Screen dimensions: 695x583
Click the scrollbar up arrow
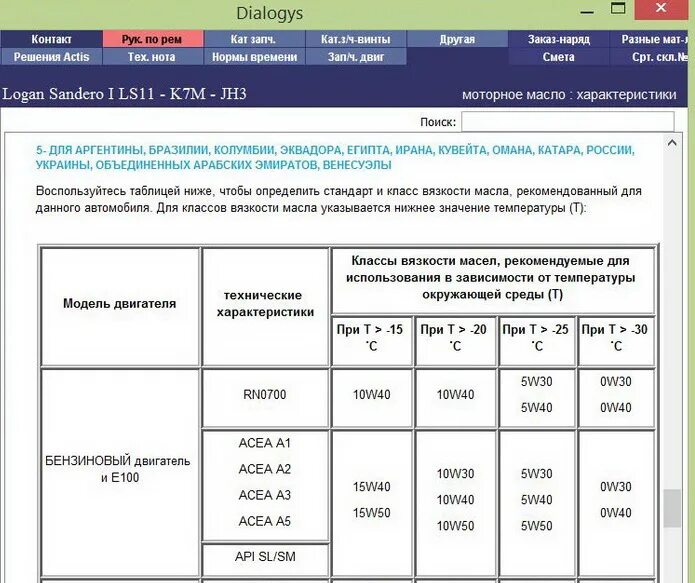672,143
